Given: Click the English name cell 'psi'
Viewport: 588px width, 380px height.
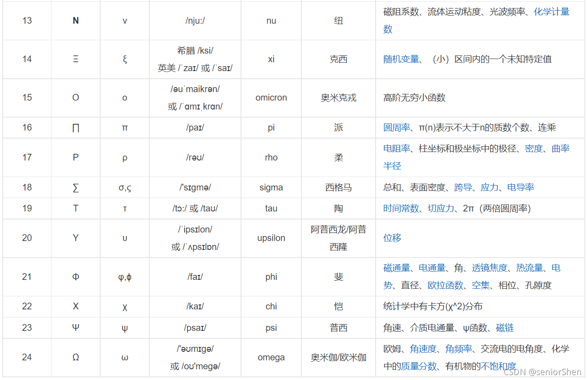Looking at the screenshot, I should pos(271,328).
